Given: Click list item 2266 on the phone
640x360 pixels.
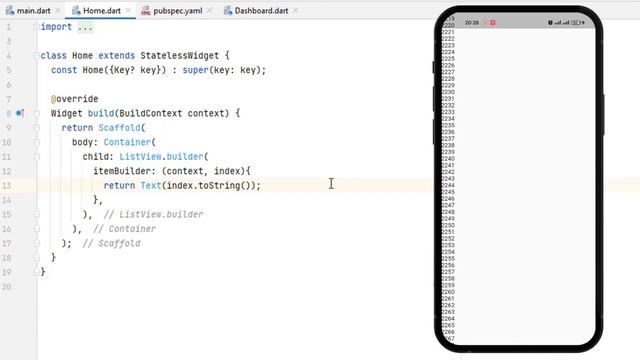Looking at the screenshot, I should click(x=448, y=332).
